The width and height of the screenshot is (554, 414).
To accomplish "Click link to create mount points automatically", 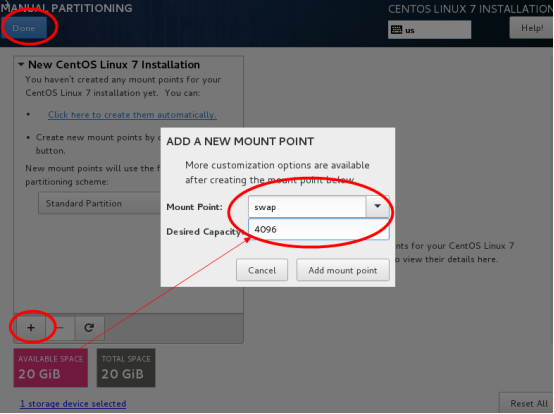I will coord(132,115).
